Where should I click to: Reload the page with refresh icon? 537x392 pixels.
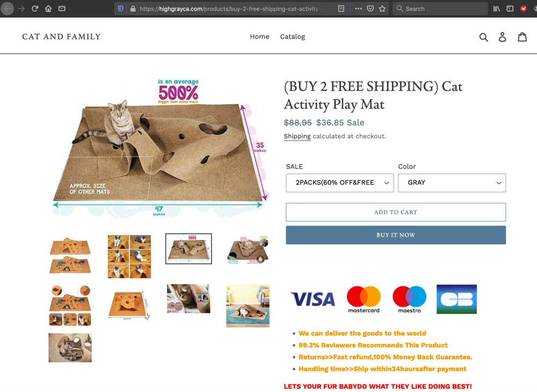tap(34, 9)
